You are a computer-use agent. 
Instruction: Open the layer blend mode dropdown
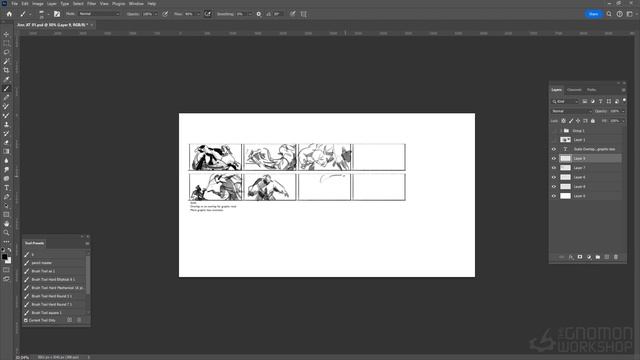click(x=571, y=111)
